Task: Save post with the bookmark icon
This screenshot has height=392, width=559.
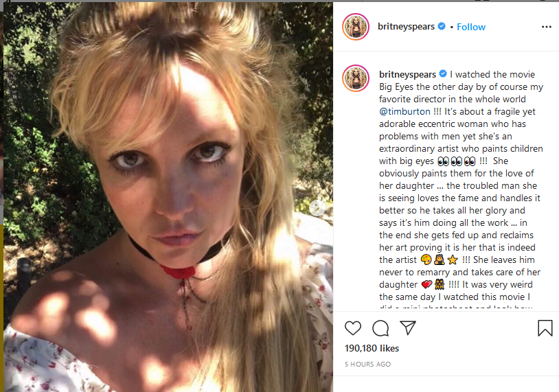Action: [545, 328]
